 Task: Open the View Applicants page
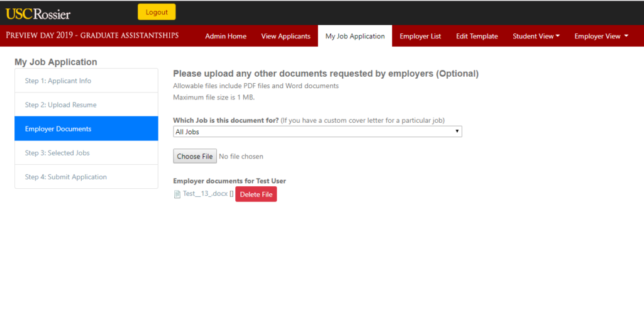point(286,36)
